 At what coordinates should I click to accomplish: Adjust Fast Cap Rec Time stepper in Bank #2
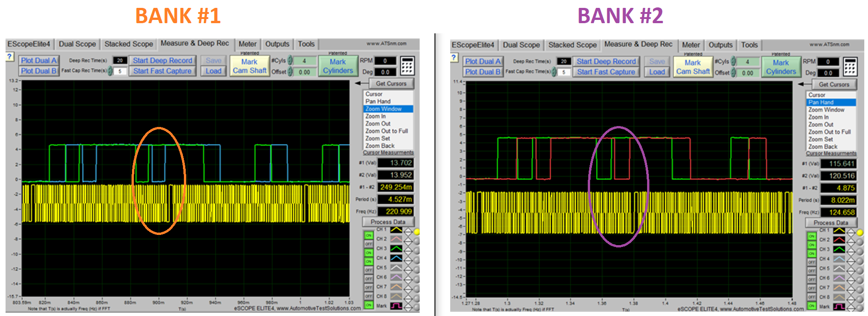pos(554,72)
